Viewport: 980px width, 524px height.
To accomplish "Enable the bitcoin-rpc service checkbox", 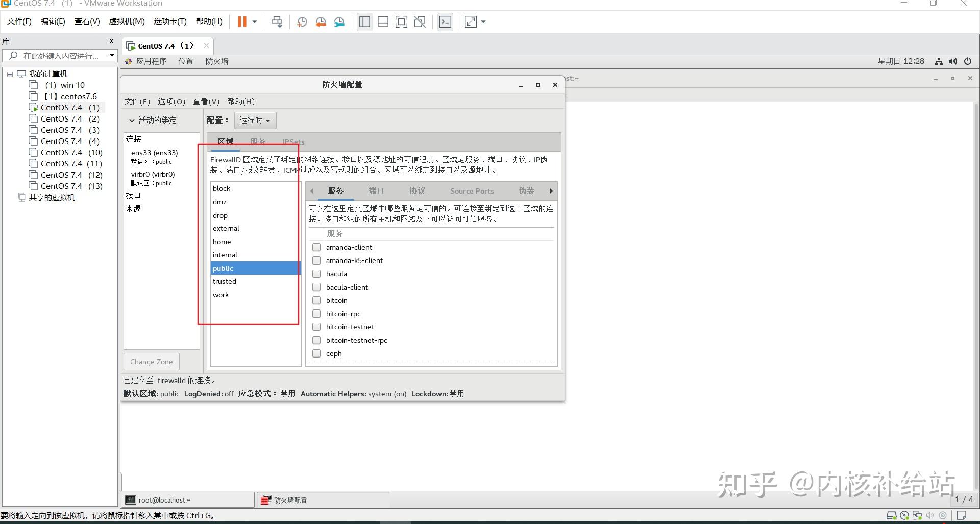I will pyautogui.click(x=316, y=314).
